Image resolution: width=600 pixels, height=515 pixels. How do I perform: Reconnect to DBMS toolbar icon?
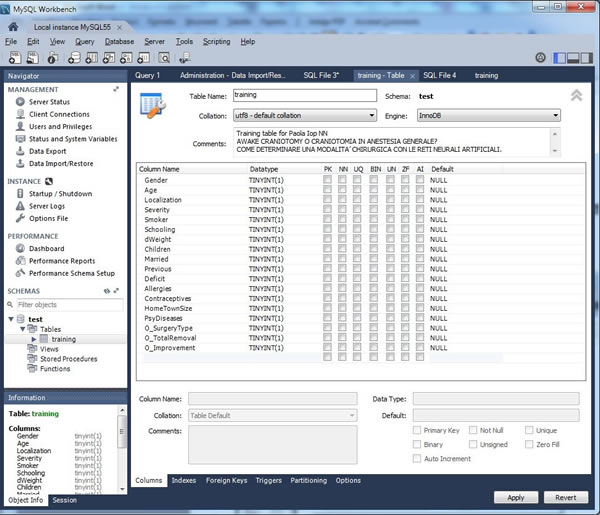[185, 58]
